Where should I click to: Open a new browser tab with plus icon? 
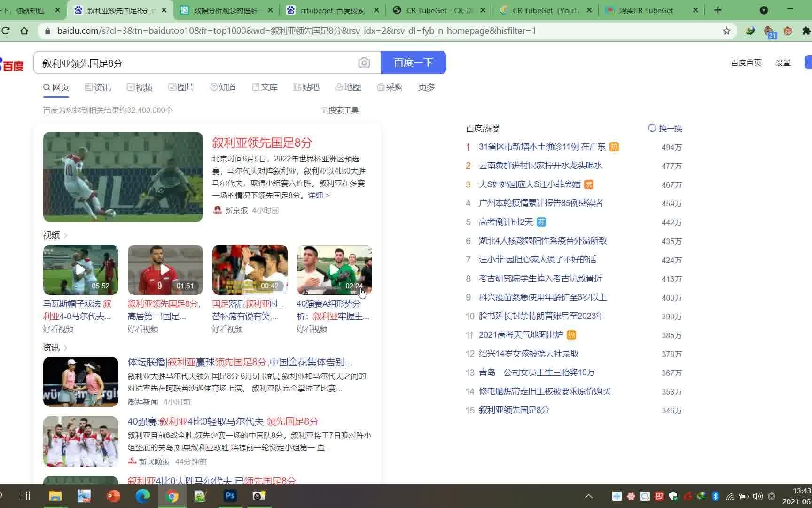point(718,10)
